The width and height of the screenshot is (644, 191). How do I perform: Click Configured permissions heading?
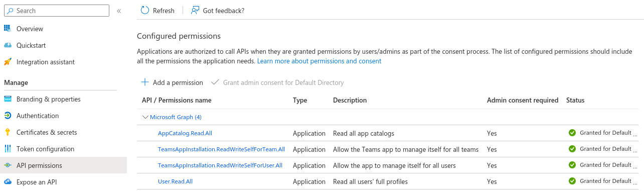point(179,36)
